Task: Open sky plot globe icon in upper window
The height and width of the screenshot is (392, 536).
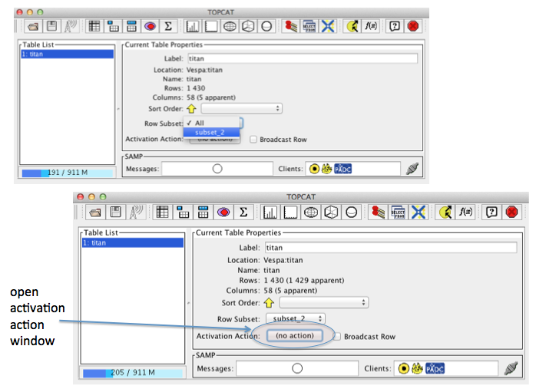Action: coord(230,26)
